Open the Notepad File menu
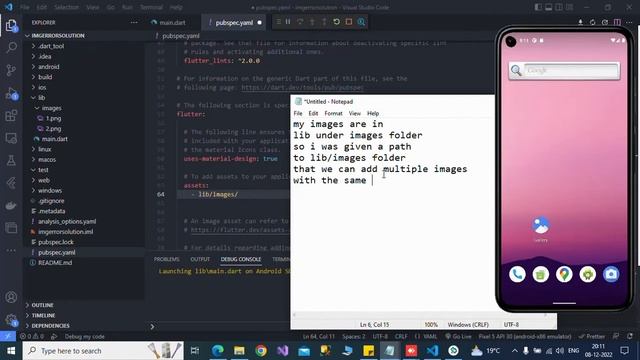This screenshot has height=360, width=640. tap(298, 113)
